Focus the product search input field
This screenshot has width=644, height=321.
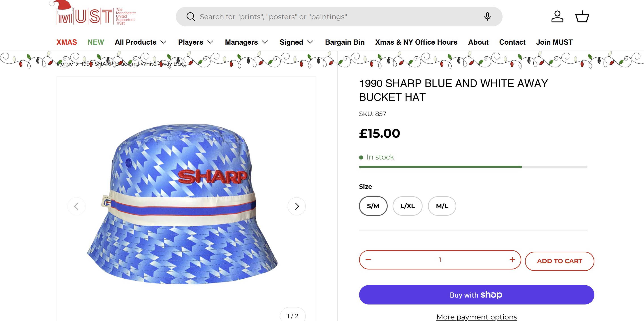click(337, 17)
